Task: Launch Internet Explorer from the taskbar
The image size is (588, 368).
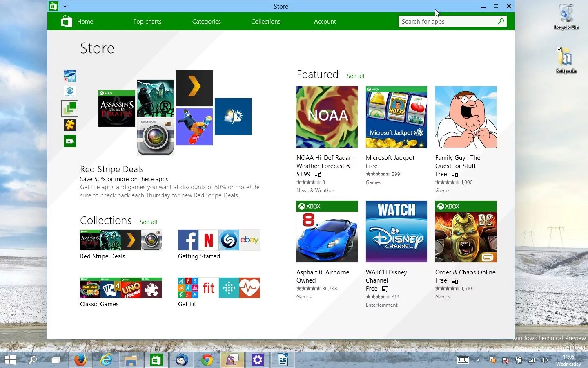Action: pyautogui.click(x=106, y=360)
